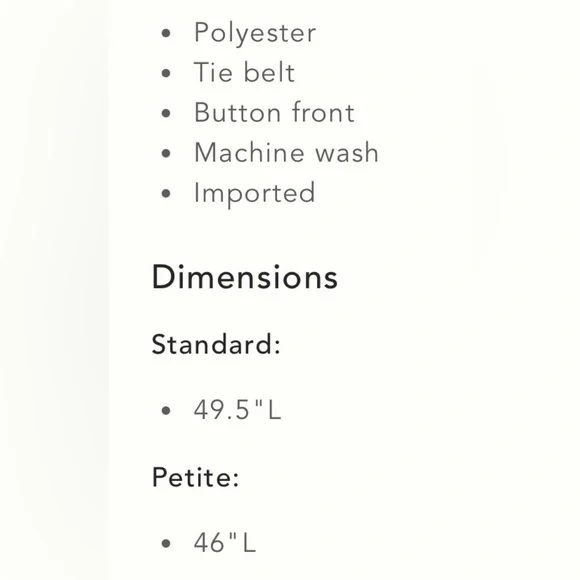This screenshot has height=580, width=580.
Task: Click the word wash in Machine wash
Action: click(347, 152)
